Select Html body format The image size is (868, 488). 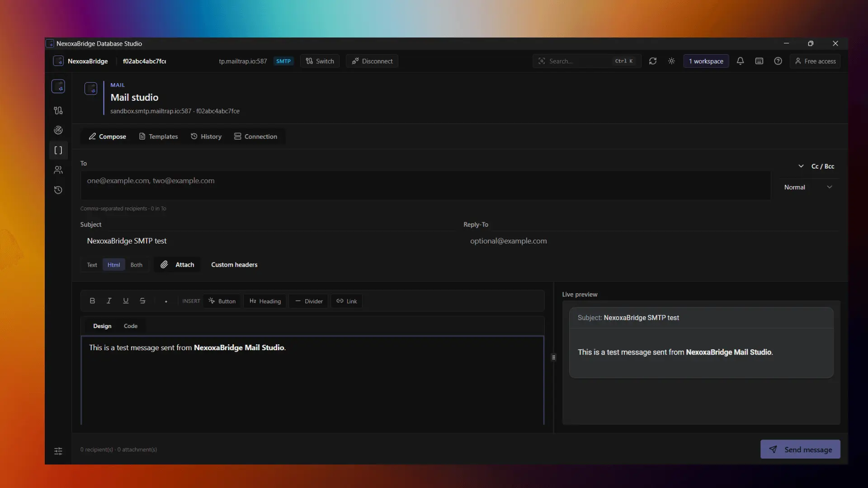[113, 265]
